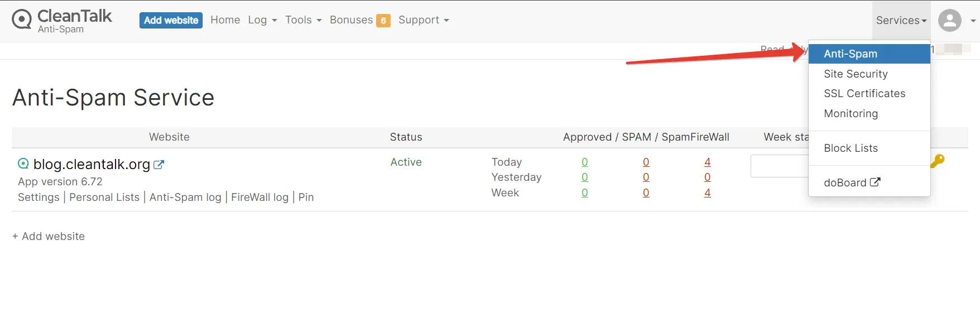This screenshot has width=980, height=332.
Task: Click the site status icon beside blog.cleantalk.org
Action: (23, 163)
